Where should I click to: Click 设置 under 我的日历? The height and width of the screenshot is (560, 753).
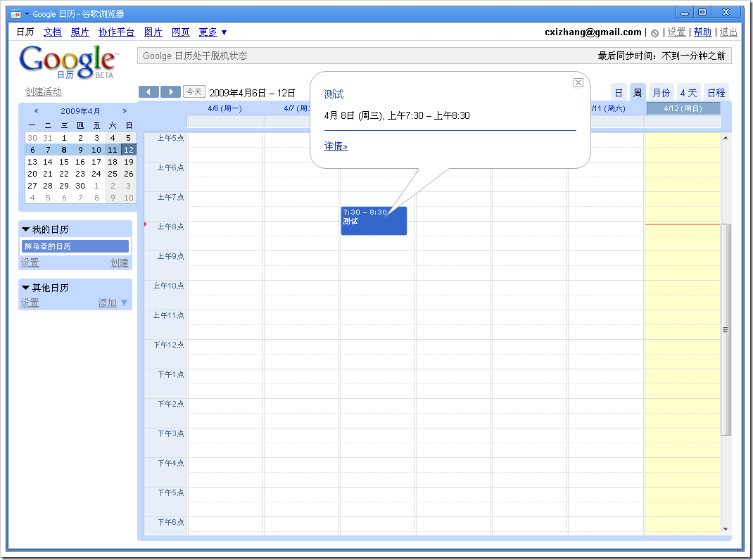[x=30, y=262]
